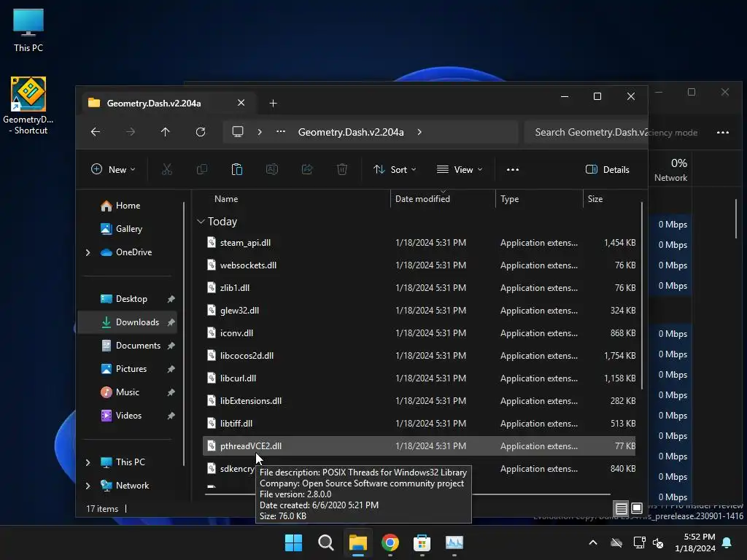The width and height of the screenshot is (747, 560).
Task: Expand This PC in navigation pane
Action: 88,462
